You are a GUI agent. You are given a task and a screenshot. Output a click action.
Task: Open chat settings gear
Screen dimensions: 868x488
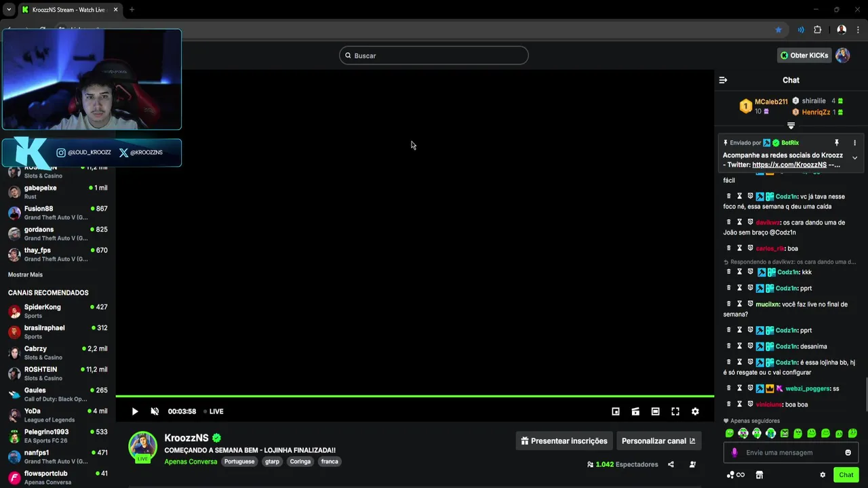point(823,475)
